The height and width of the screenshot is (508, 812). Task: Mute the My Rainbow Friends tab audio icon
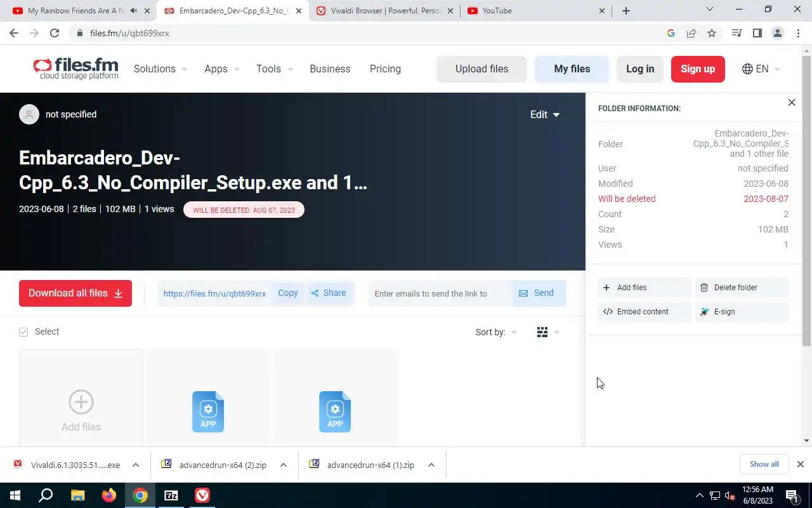133,11
